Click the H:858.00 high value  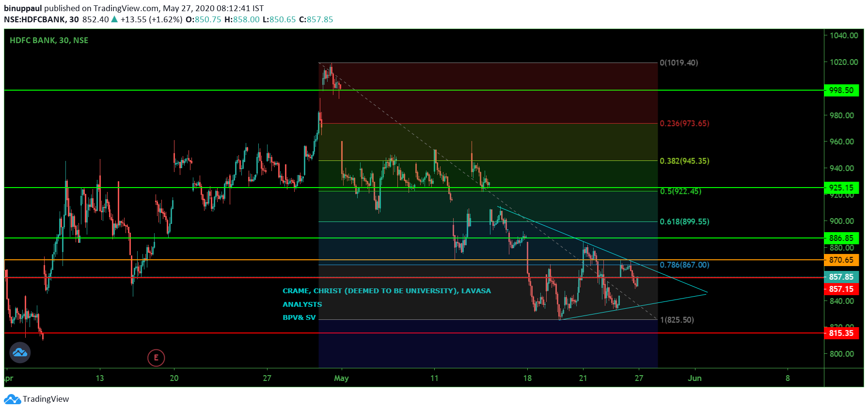[242, 19]
